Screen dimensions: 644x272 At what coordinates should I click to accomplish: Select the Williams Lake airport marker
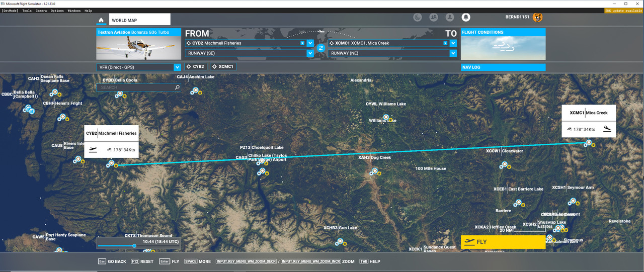click(386, 118)
